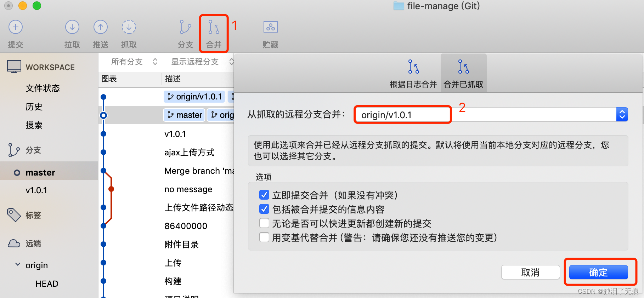
Task: Click the 确定 confirm button
Action: (x=598, y=272)
